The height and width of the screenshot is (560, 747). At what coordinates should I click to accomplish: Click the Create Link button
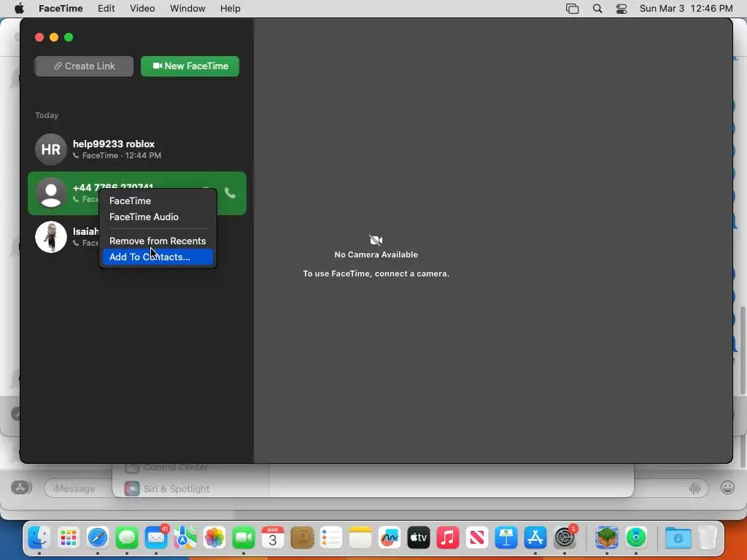84,66
